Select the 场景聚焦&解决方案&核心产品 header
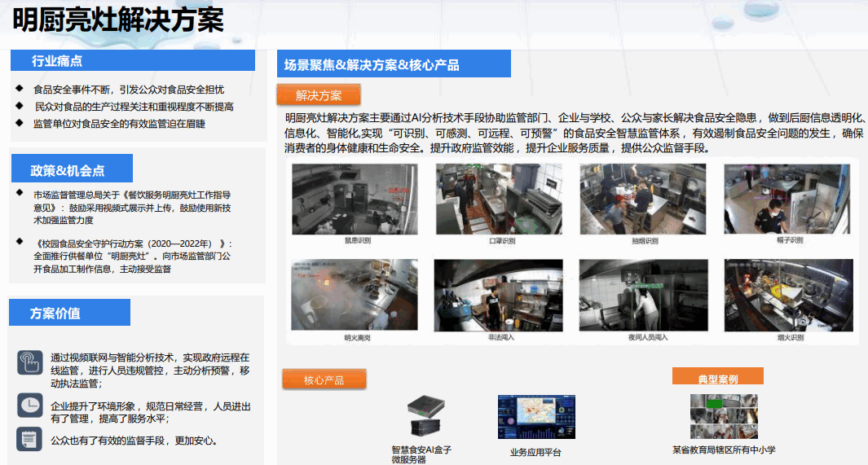The image size is (868, 465). click(x=394, y=64)
